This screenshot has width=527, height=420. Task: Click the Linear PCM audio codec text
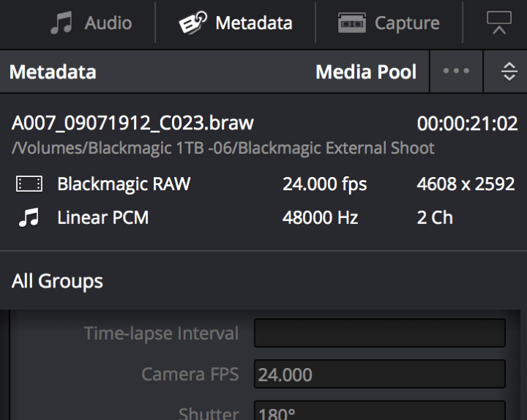point(103,217)
